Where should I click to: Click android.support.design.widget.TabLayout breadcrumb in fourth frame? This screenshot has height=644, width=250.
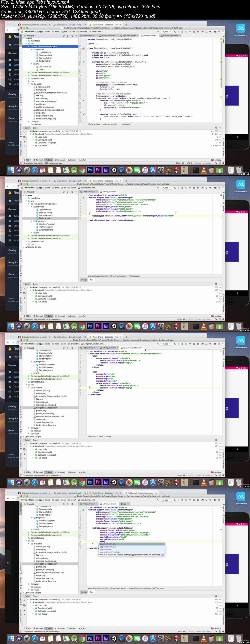tap(146, 588)
